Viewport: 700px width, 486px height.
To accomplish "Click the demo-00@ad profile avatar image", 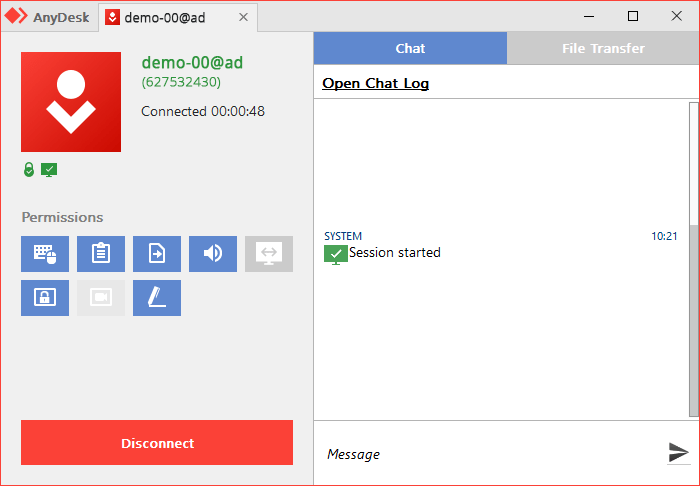I will click(71, 102).
